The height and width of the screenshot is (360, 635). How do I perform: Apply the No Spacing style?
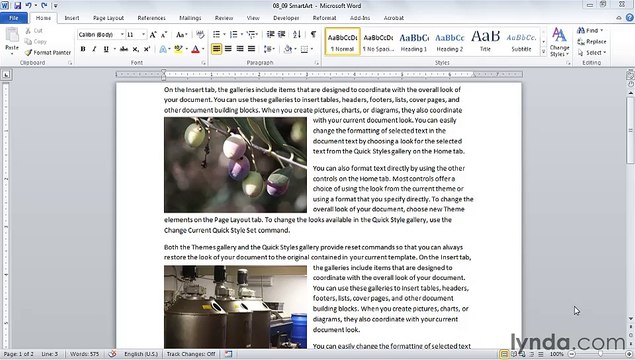point(378,42)
